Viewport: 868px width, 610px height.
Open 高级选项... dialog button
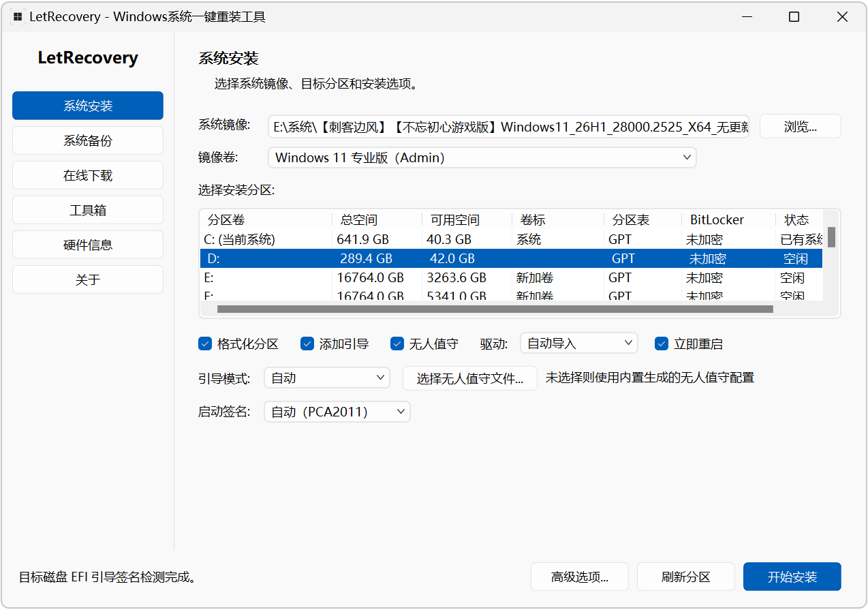(580, 577)
